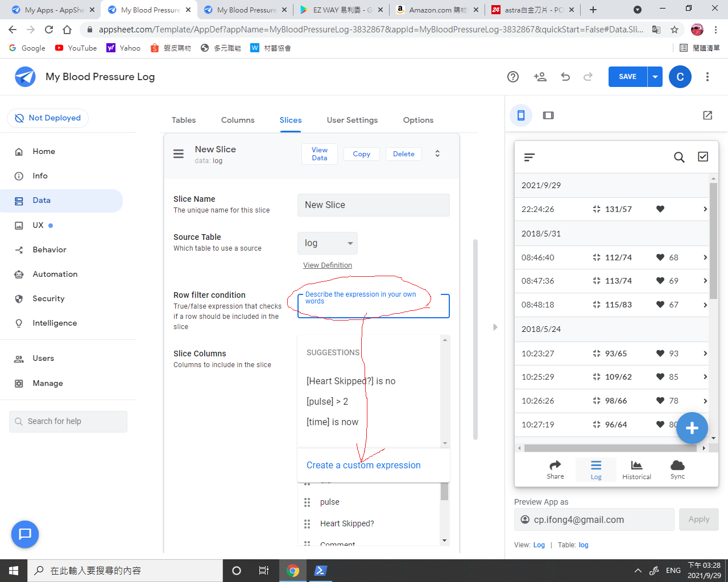Open the blue chat support bubble

(25, 534)
